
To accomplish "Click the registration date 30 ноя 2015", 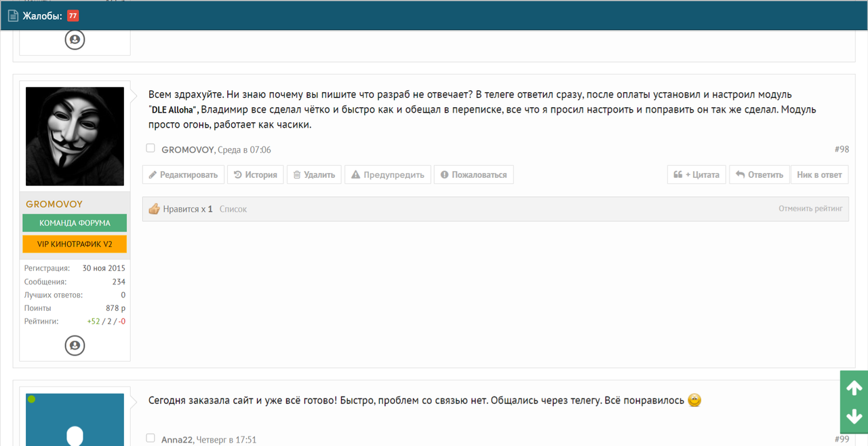I will (x=104, y=268).
